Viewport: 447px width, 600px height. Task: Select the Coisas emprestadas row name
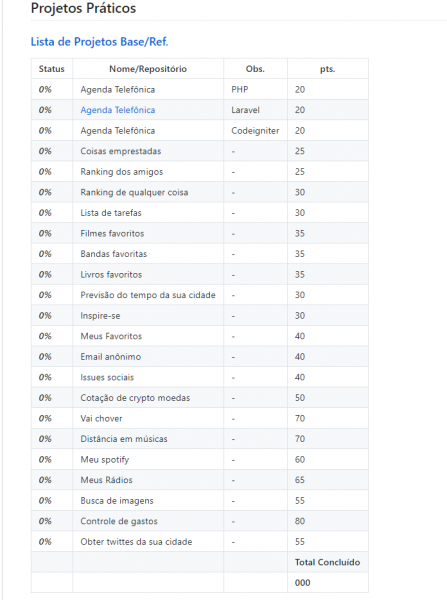(x=121, y=151)
